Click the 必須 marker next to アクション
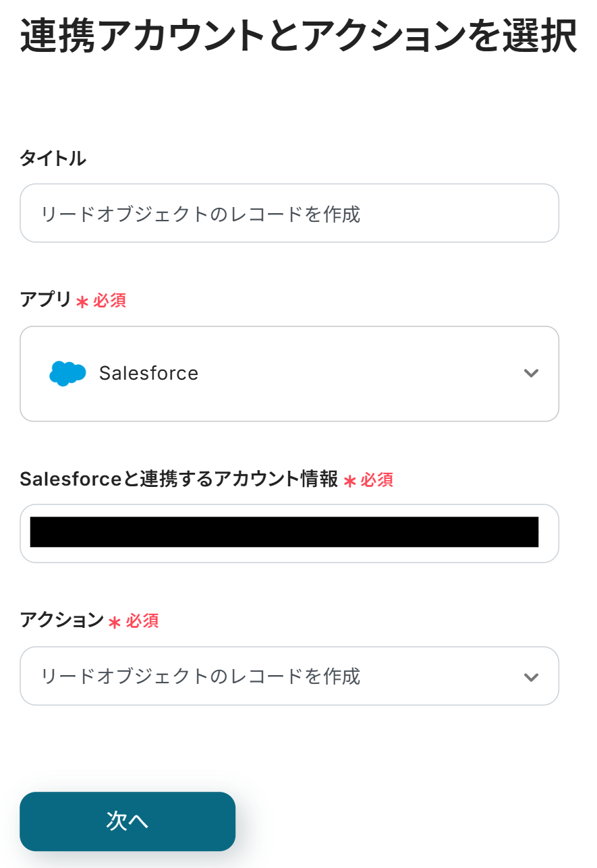This screenshot has height=868, width=597. (x=142, y=620)
